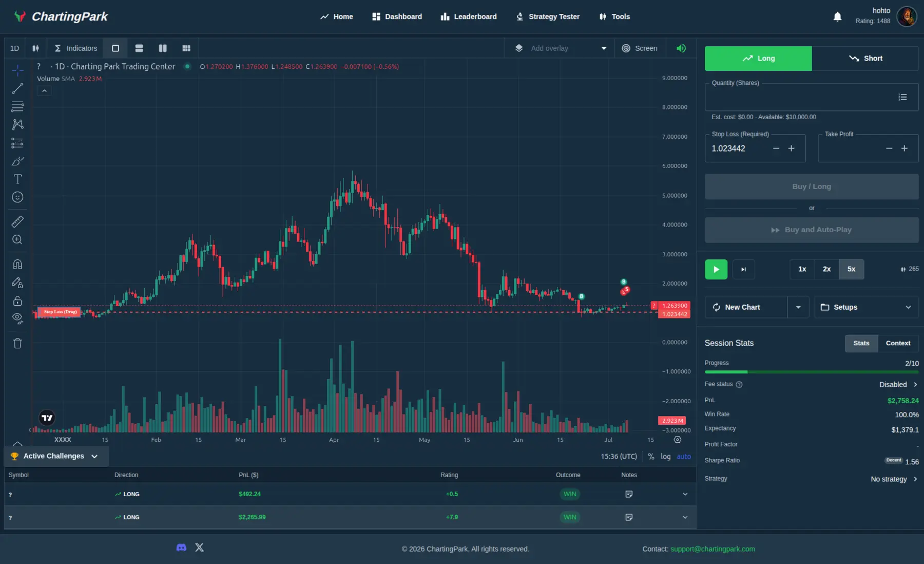Screen dimensions: 924x564
Task: Switch to the Context tab
Action: tap(898, 343)
